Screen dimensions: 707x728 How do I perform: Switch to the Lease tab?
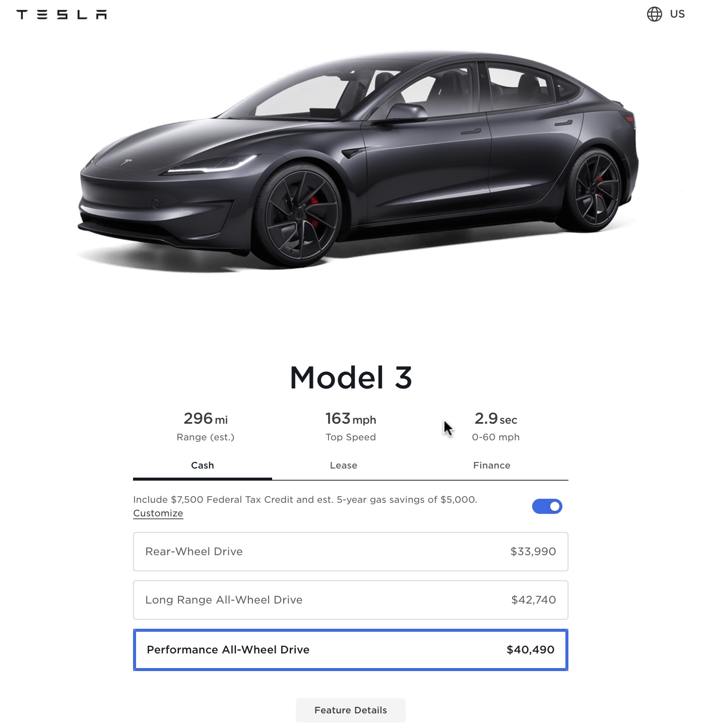tap(344, 466)
